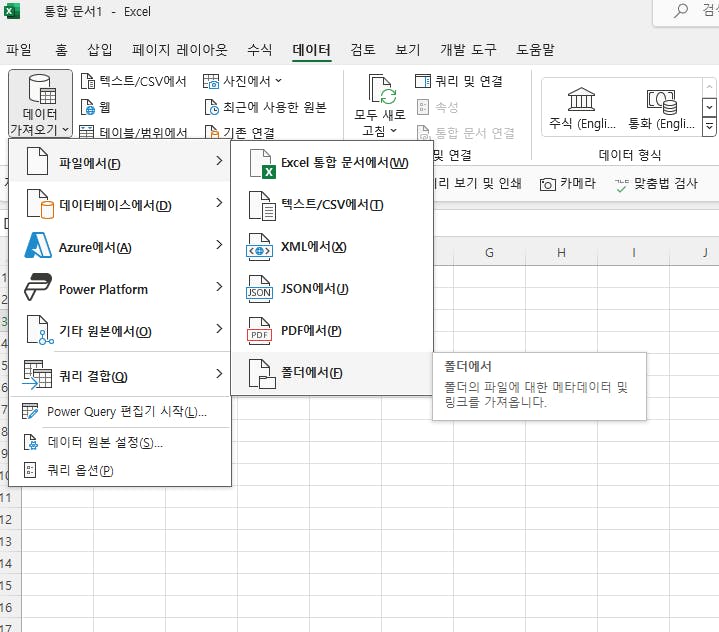
Task: Switch to the 홈 tab
Action: [x=61, y=50]
